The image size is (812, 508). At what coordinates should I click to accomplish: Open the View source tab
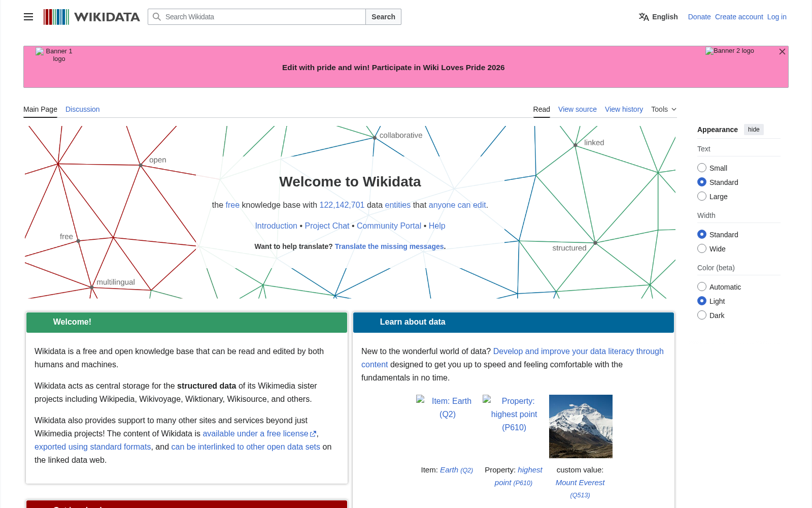[x=578, y=109]
